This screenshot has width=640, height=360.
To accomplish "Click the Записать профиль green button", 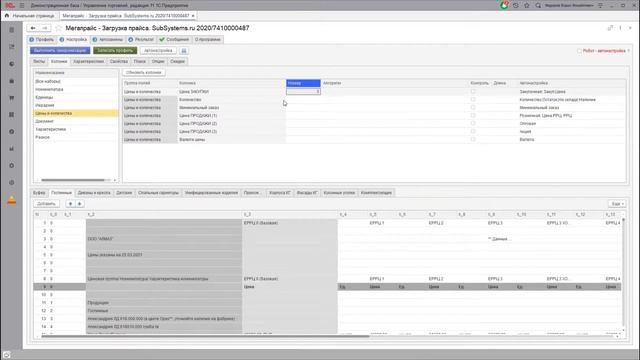I will point(115,51).
